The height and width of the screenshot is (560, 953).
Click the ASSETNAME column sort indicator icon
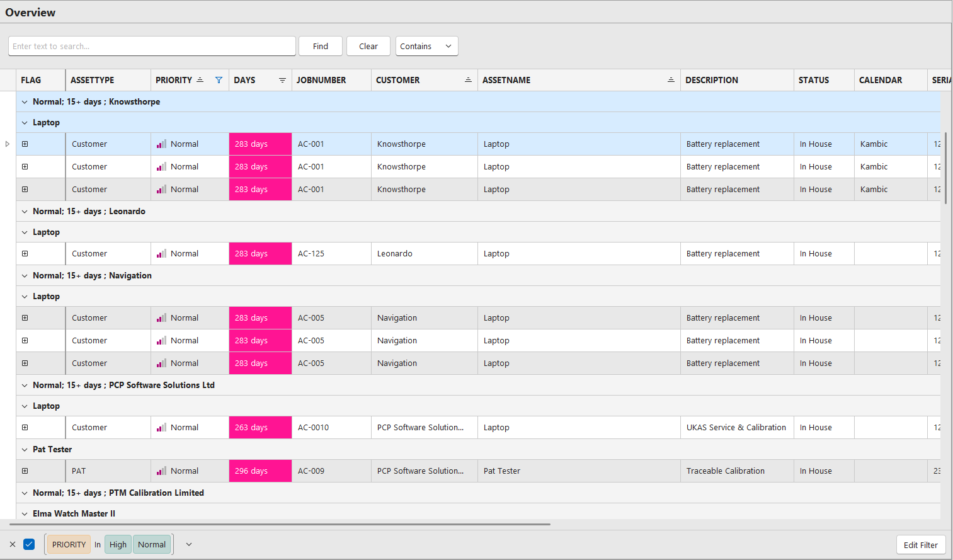[671, 80]
